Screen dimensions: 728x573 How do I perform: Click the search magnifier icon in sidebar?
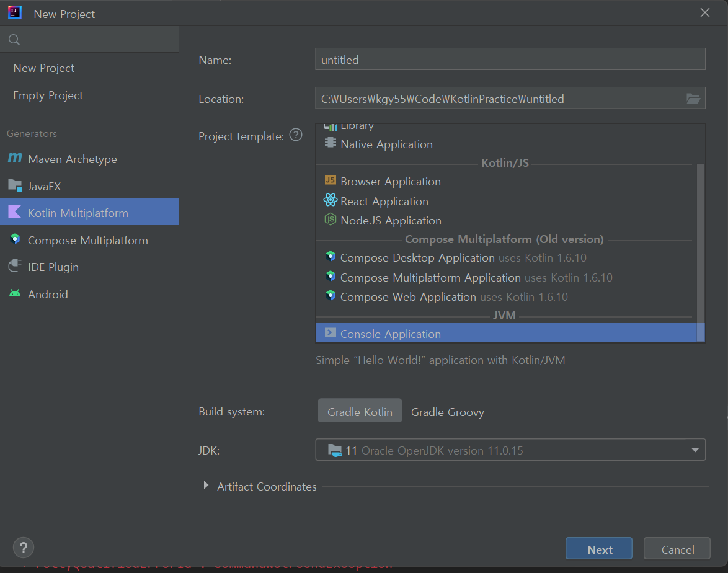point(14,40)
